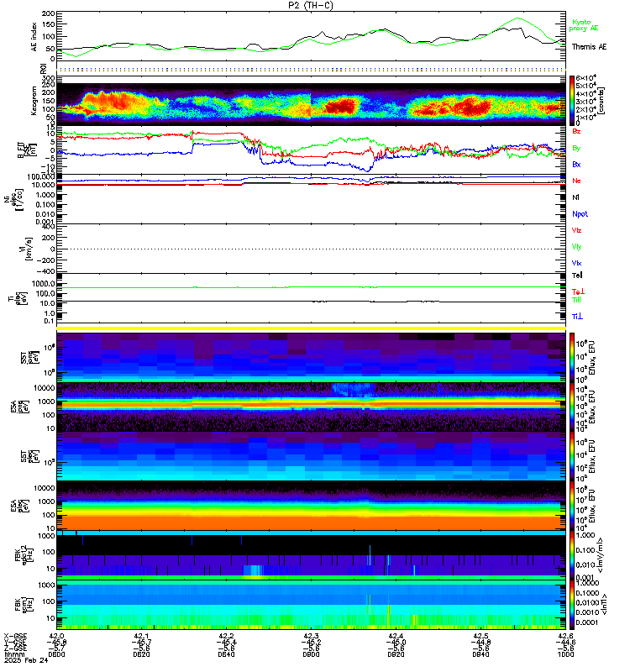Click the Z-GSE row label
Viewport: 630px width, 672px height.
pyautogui.click(x=15, y=648)
